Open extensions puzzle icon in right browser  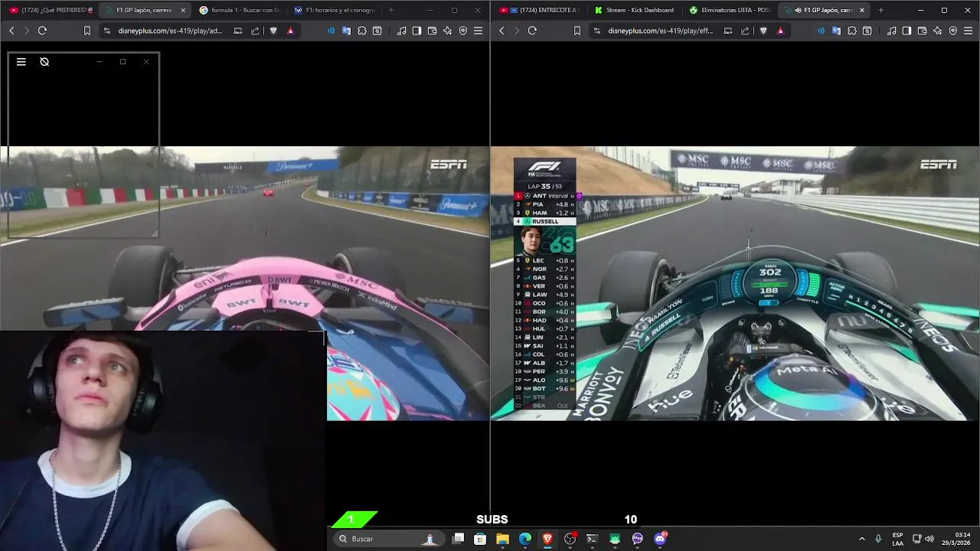tap(852, 31)
